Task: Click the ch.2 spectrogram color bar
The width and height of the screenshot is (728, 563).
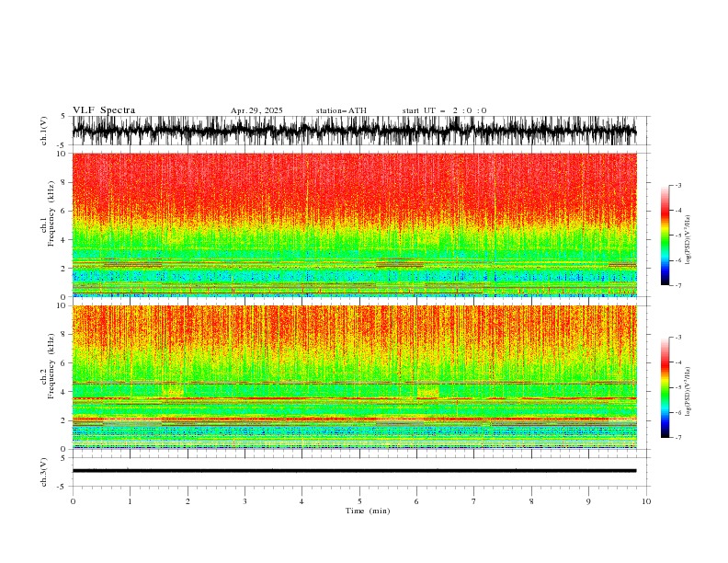Action: click(x=665, y=387)
